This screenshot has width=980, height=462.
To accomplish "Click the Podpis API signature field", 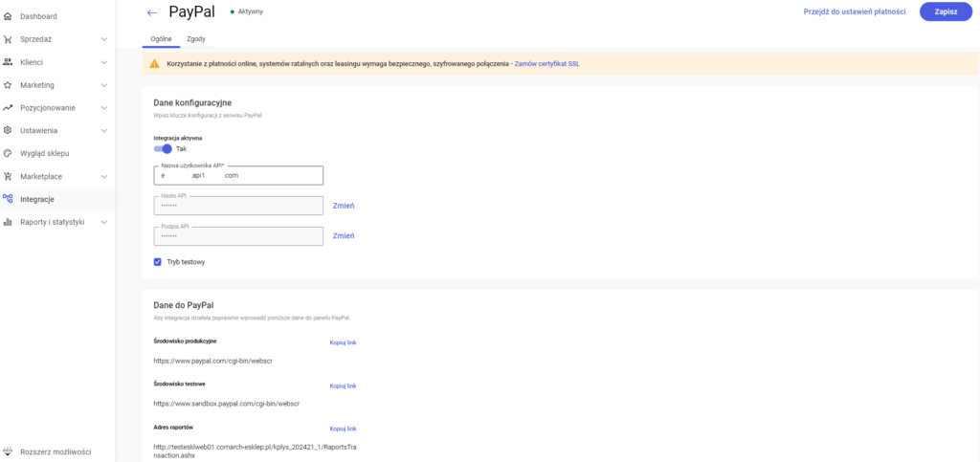I will click(238, 236).
